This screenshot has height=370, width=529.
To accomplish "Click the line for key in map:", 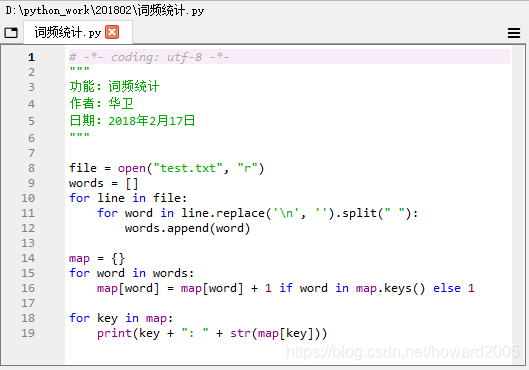I will pyautogui.click(x=121, y=318).
